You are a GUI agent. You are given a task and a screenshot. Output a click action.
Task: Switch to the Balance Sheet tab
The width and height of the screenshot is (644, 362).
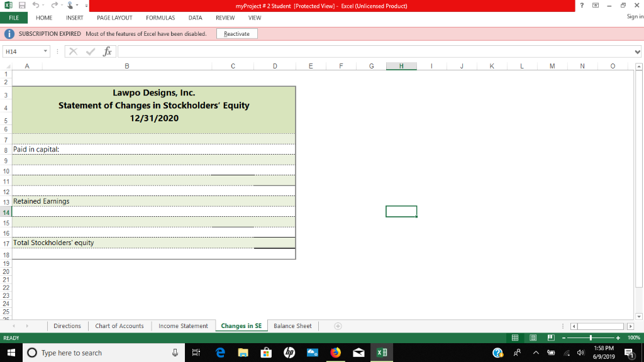pos(293,326)
